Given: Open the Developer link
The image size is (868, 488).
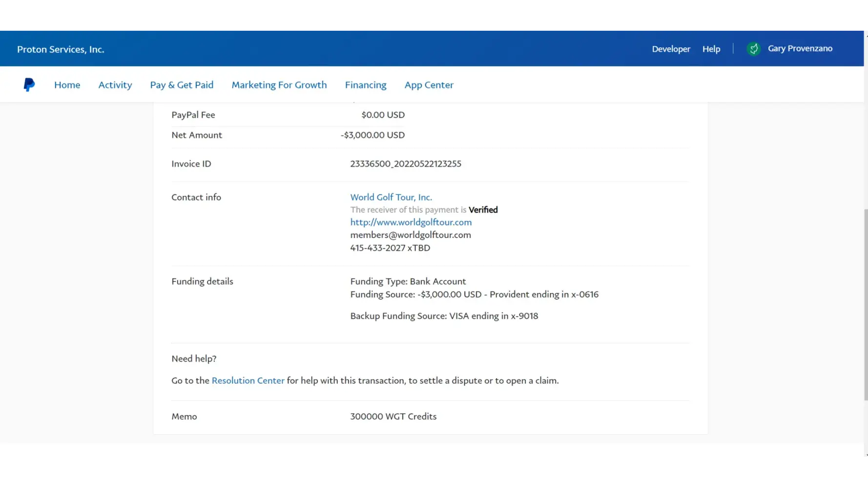Looking at the screenshot, I should [671, 49].
